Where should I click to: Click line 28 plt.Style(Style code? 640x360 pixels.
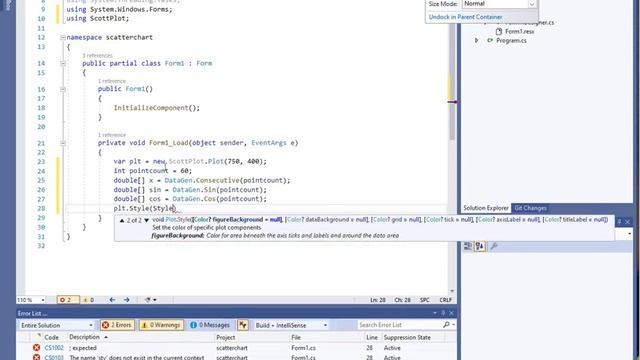point(144,209)
